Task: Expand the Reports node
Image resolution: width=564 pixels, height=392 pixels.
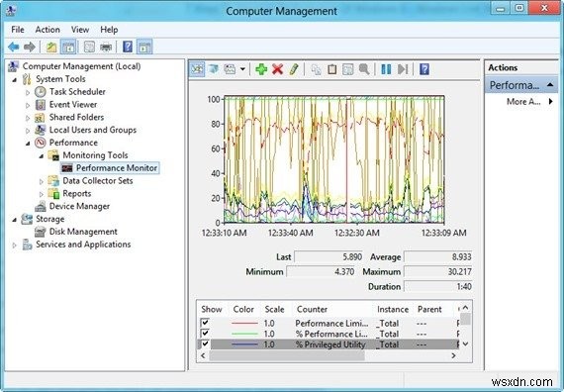Action: pyautogui.click(x=42, y=194)
